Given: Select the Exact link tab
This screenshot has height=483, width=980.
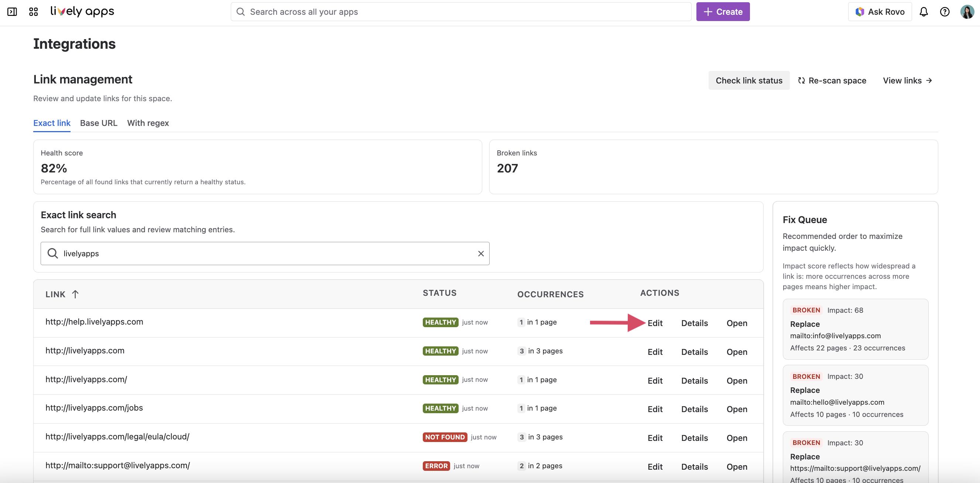Looking at the screenshot, I should [x=52, y=123].
